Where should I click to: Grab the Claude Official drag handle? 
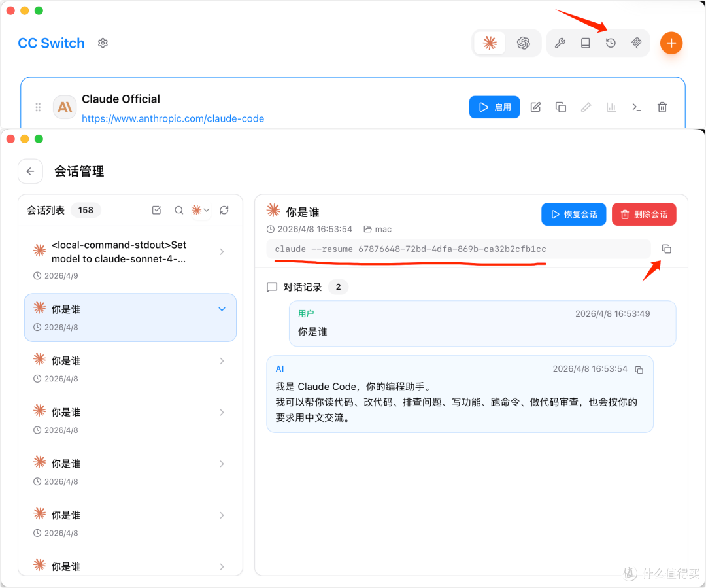(x=39, y=107)
